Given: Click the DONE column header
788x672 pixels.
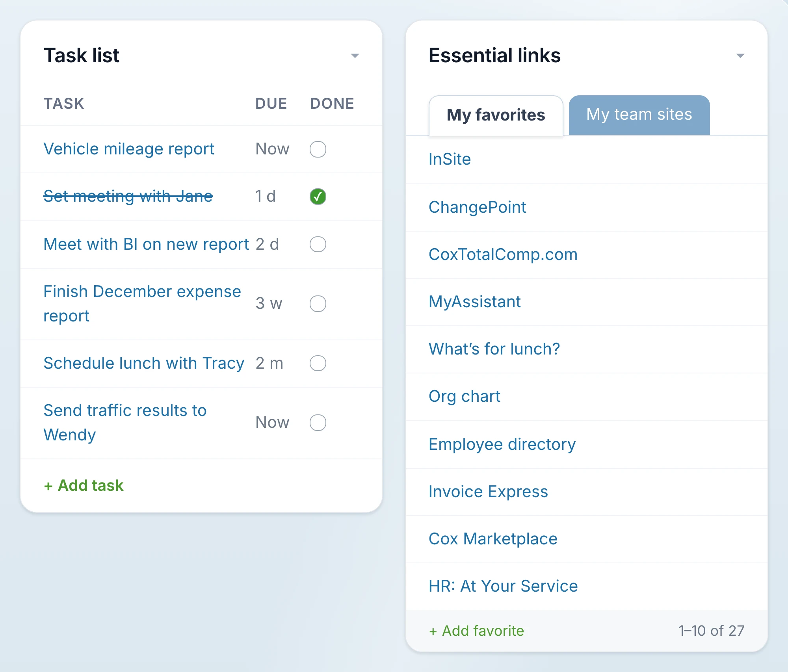Looking at the screenshot, I should point(332,104).
